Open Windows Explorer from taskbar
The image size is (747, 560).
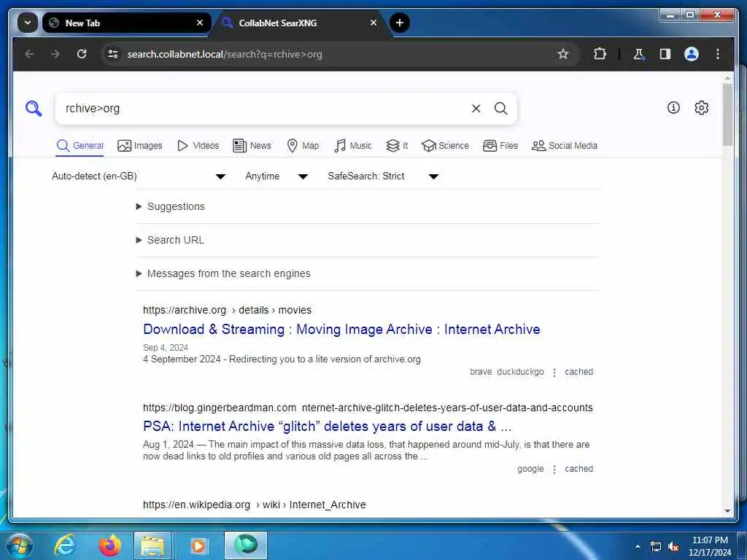point(152,545)
